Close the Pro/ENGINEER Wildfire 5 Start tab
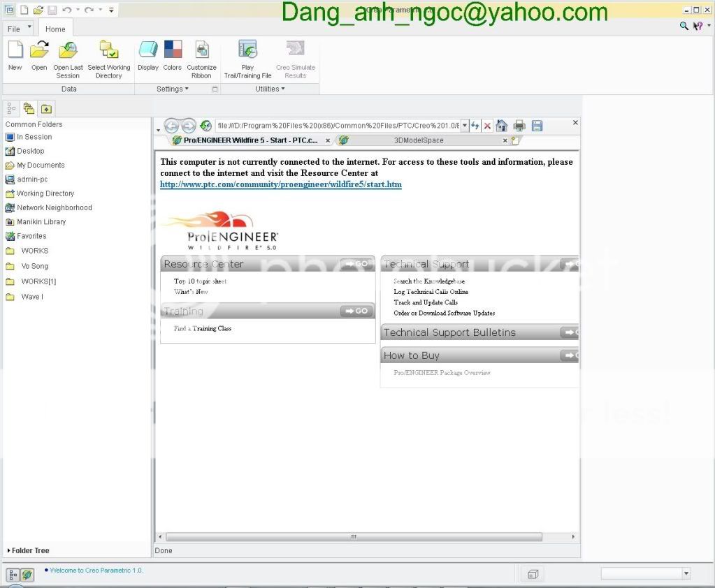The image size is (715, 588). pyautogui.click(x=328, y=141)
